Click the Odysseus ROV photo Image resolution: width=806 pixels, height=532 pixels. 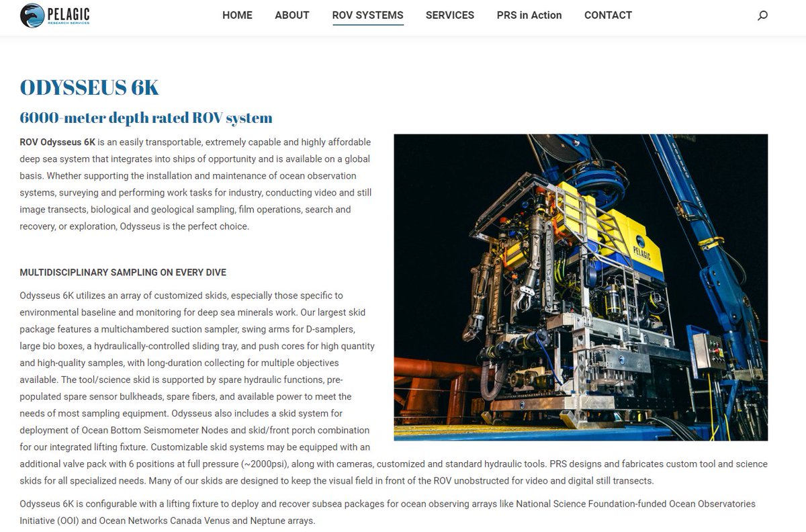[x=581, y=287]
